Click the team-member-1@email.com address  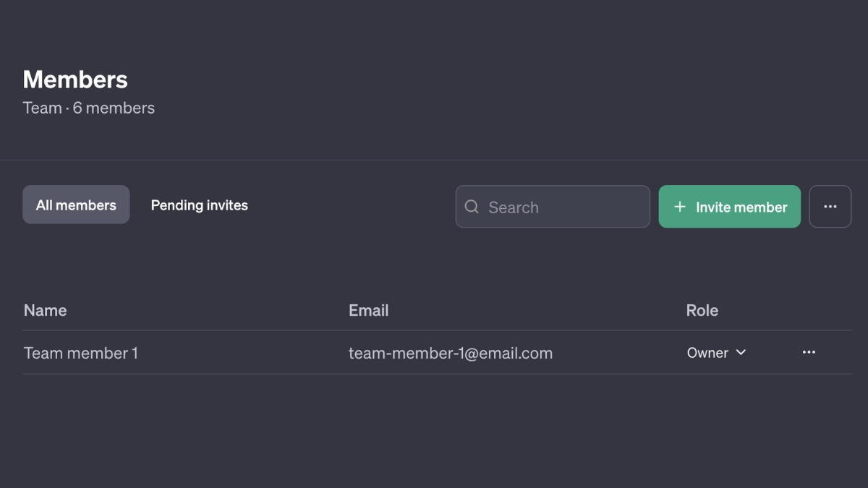[450, 353]
